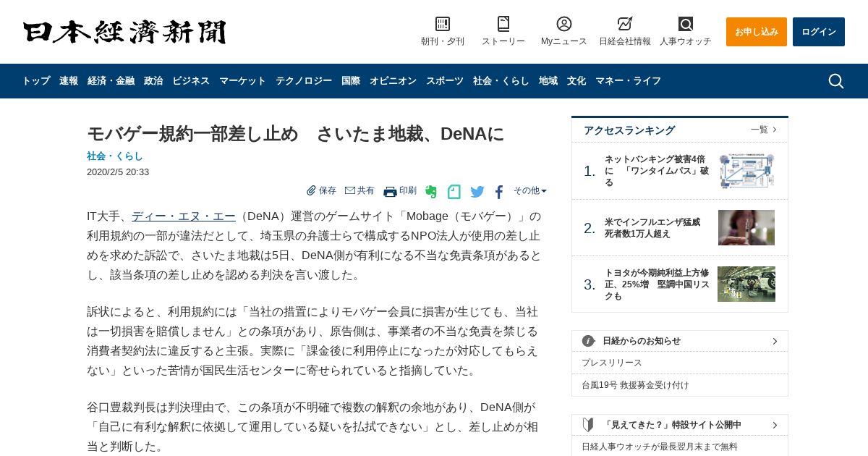Select スポーツ in the navigation bar
Viewport: 868px width, 456px height.
pos(445,81)
